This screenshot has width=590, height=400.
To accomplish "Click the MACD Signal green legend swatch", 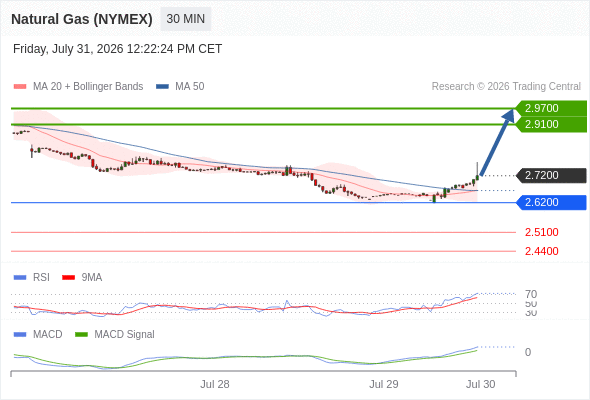I will (81, 335).
